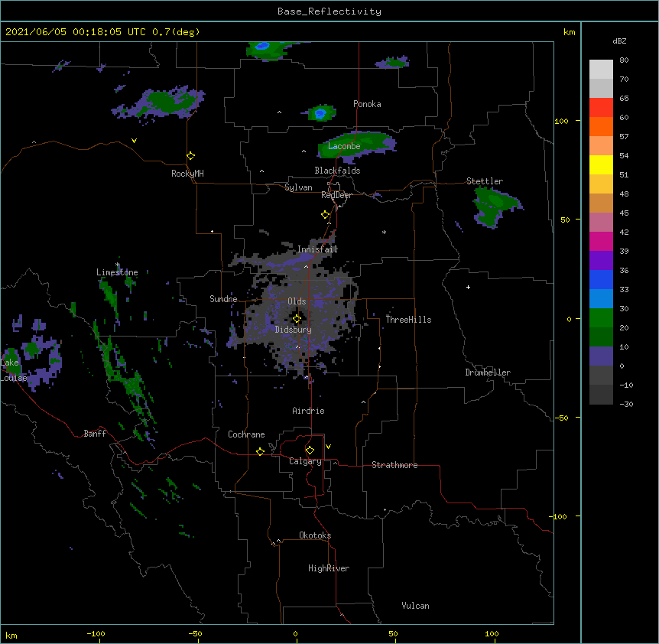The image size is (659, 644).
Task: Click the yellow diamond marker above Calgary
Action: [x=310, y=450]
